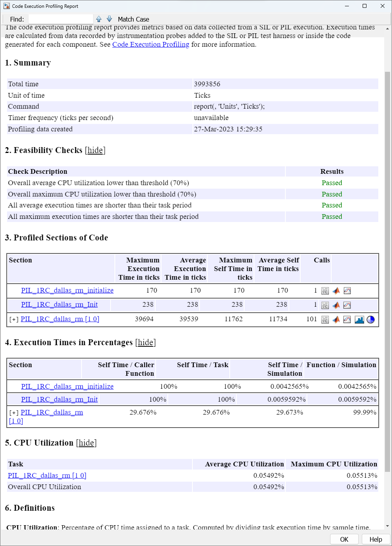Open code view icon in PIL_1RC_dallas_rm_Init row
The width and height of the screenshot is (392, 546).
pos(325,305)
